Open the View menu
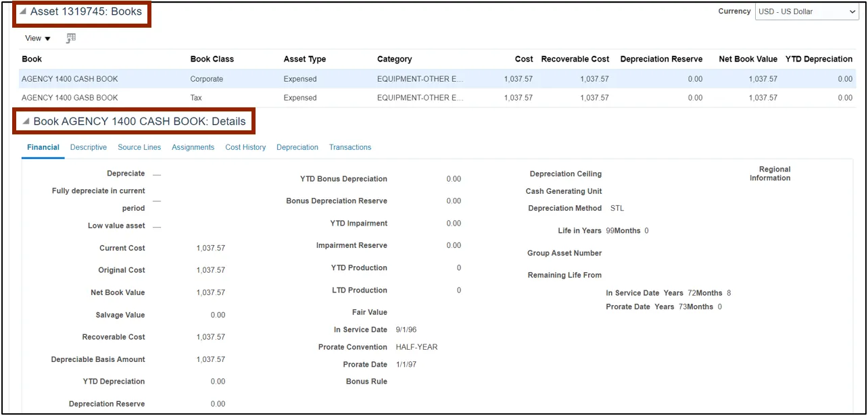 [38, 38]
